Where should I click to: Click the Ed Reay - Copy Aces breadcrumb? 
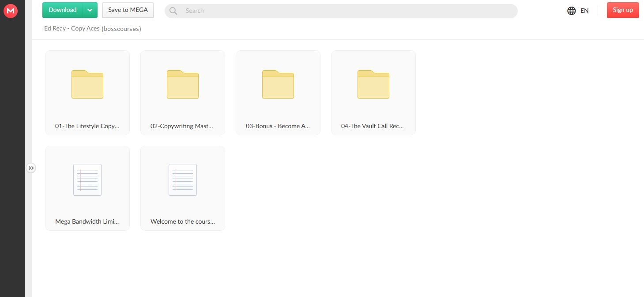[x=72, y=29]
